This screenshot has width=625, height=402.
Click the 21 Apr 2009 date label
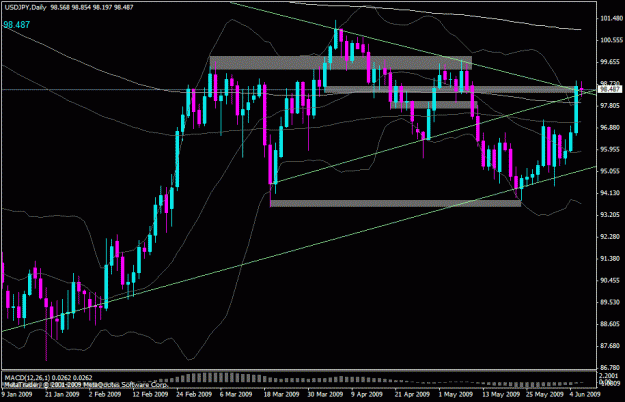(x=412, y=394)
